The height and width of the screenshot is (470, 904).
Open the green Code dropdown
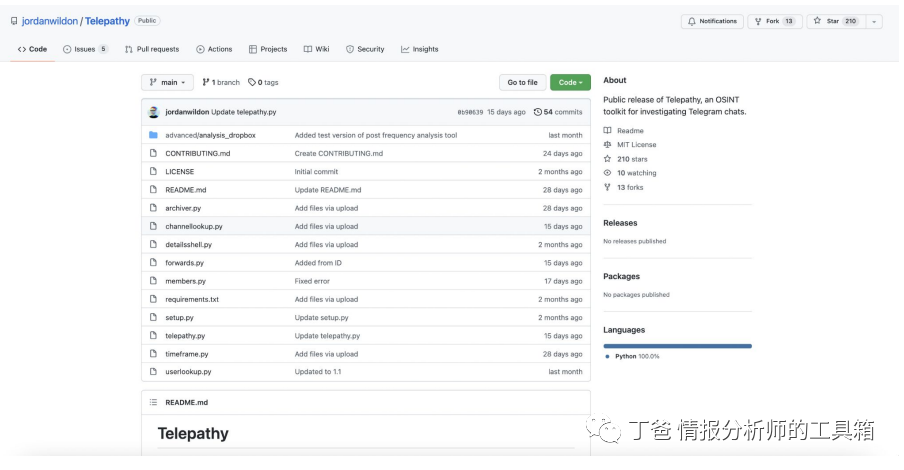[570, 82]
